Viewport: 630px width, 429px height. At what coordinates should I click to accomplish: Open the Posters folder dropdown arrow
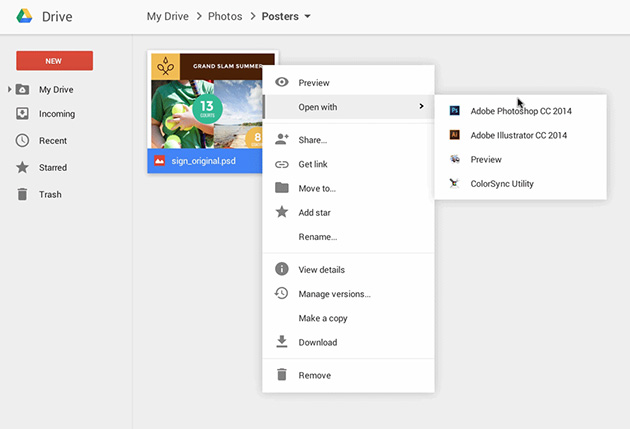pos(307,17)
